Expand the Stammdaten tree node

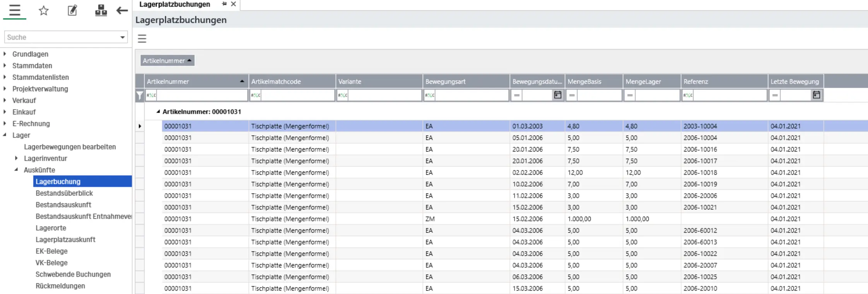pyautogui.click(x=5, y=66)
